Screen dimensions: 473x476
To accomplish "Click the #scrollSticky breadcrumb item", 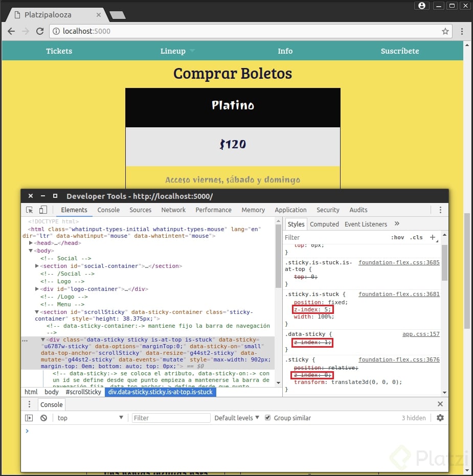I will (x=83, y=392).
